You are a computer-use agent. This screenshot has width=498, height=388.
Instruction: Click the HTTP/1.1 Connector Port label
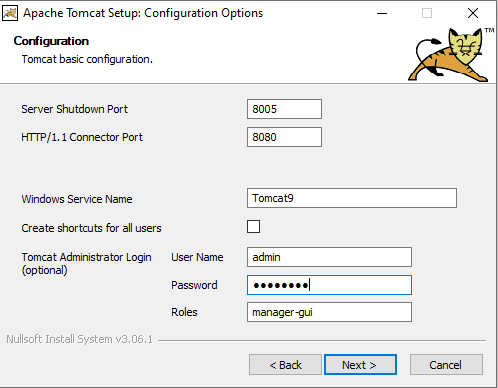pyautogui.click(x=82, y=137)
